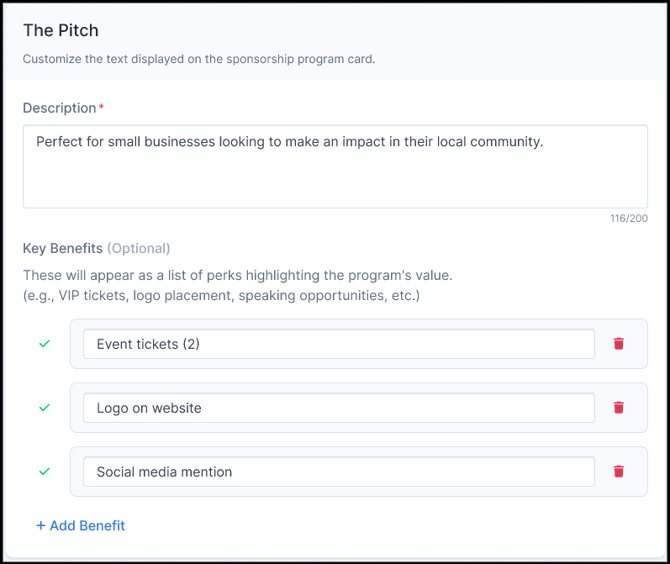
Task: Click green checkmark beside Logo on website
Action: tap(44, 408)
